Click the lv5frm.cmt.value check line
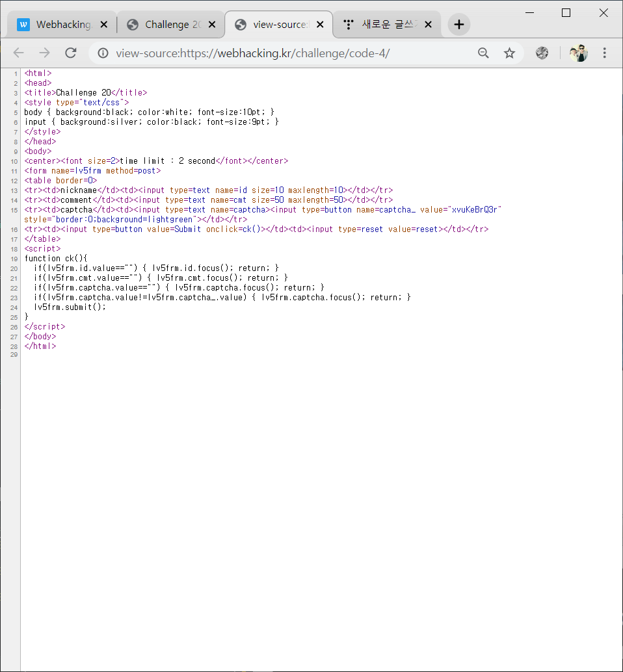623x672 pixels. tap(161, 278)
